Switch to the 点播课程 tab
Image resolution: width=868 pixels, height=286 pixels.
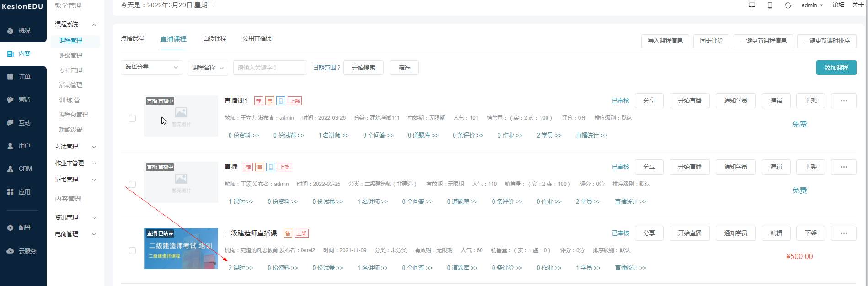coord(132,38)
